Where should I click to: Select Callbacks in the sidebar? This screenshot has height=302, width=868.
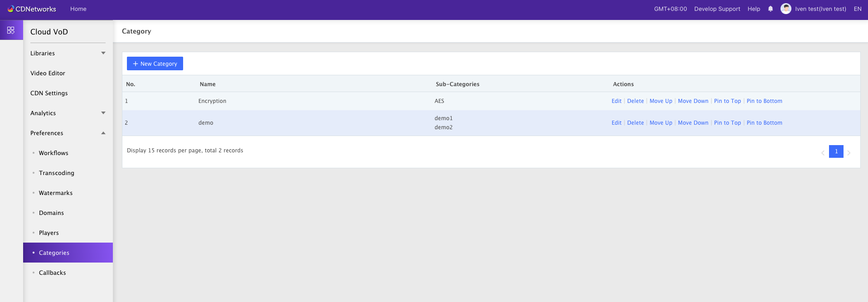pos(52,273)
